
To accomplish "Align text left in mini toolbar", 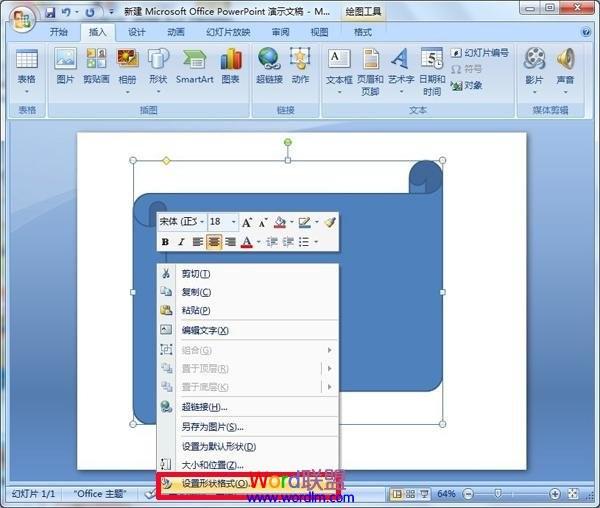I will (197, 242).
